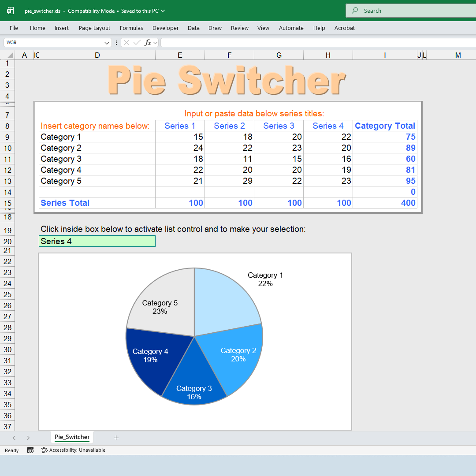Open the Name Box dropdown arrow
The height and width of the screenshot is (476, 476).
[106, 42]
